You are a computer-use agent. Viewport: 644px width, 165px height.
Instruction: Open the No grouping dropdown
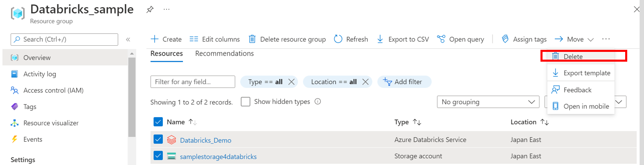click(x=488, y=102)
